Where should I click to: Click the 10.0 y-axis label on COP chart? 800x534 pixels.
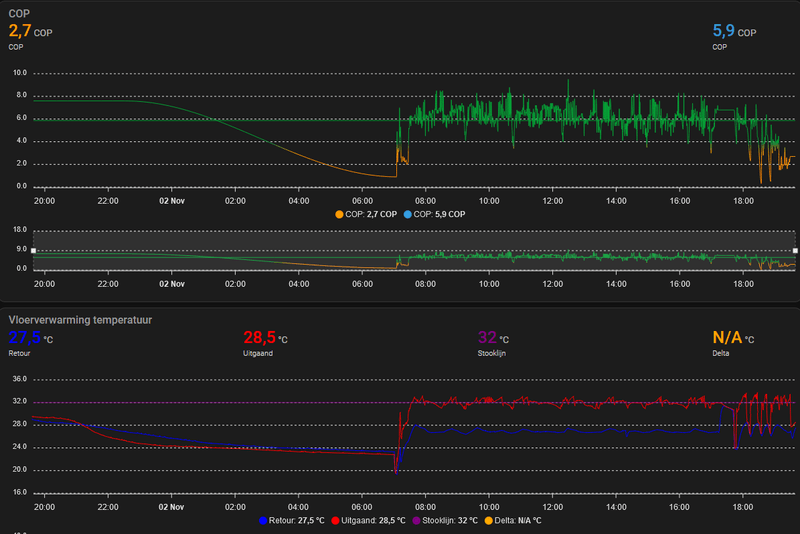(x=20, y=73)
